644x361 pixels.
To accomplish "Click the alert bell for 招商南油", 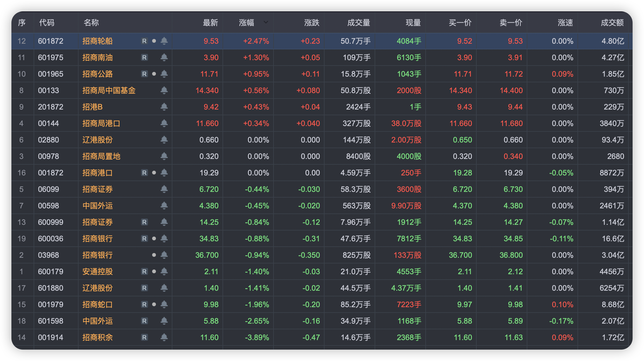I will pyautogui.click(x=164, y=57).
